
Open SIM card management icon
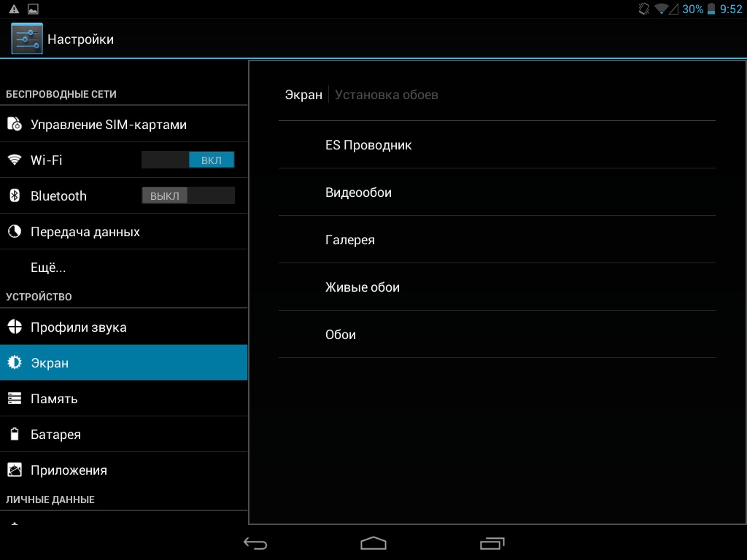[x=15, y=125]
